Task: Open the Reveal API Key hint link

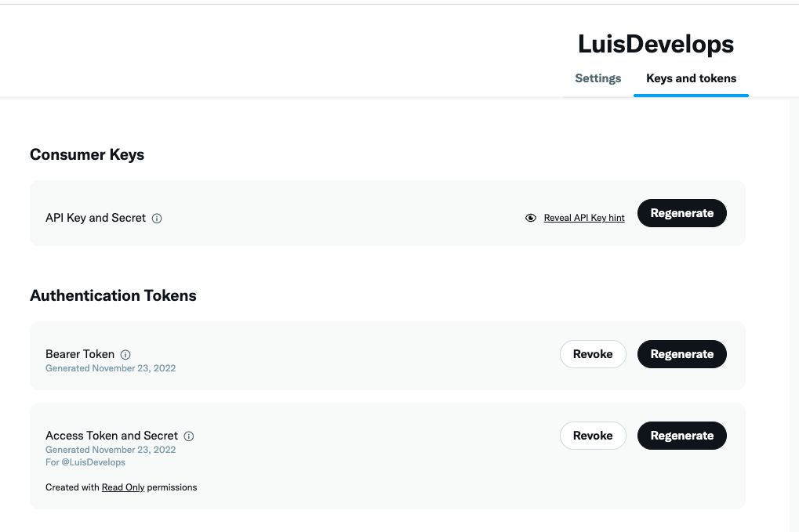Action: (584, 218)
